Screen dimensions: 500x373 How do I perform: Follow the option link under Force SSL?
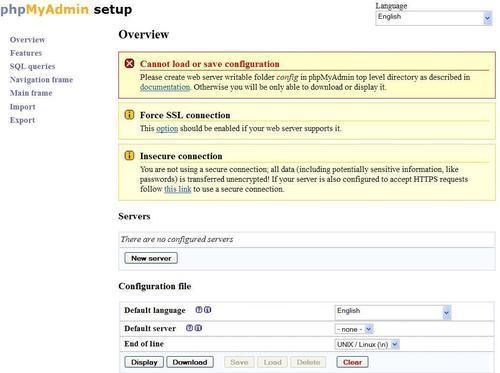click(x=167, y=128)
